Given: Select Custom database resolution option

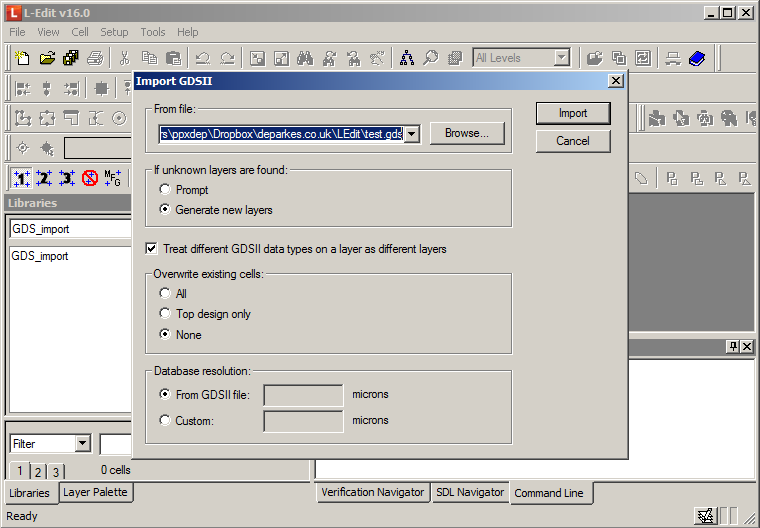Looking at the screenshot, I should [166, 421].
